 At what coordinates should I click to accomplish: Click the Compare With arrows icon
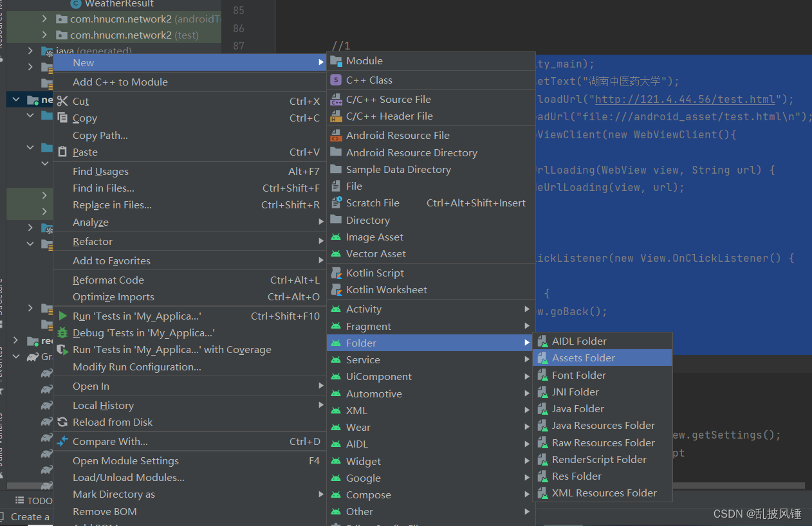(62, 442)
